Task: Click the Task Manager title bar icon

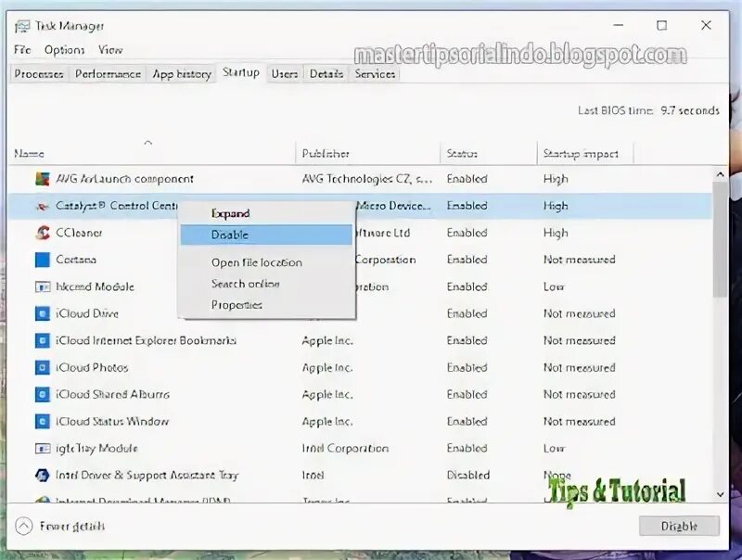Action: pyautogui.click(x=21, y=27)
